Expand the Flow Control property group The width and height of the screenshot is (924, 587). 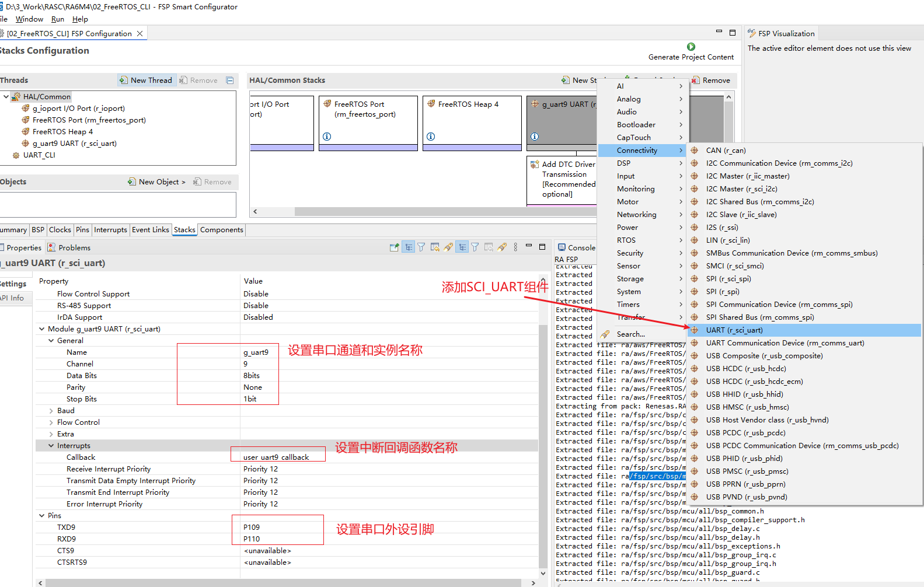51,422
